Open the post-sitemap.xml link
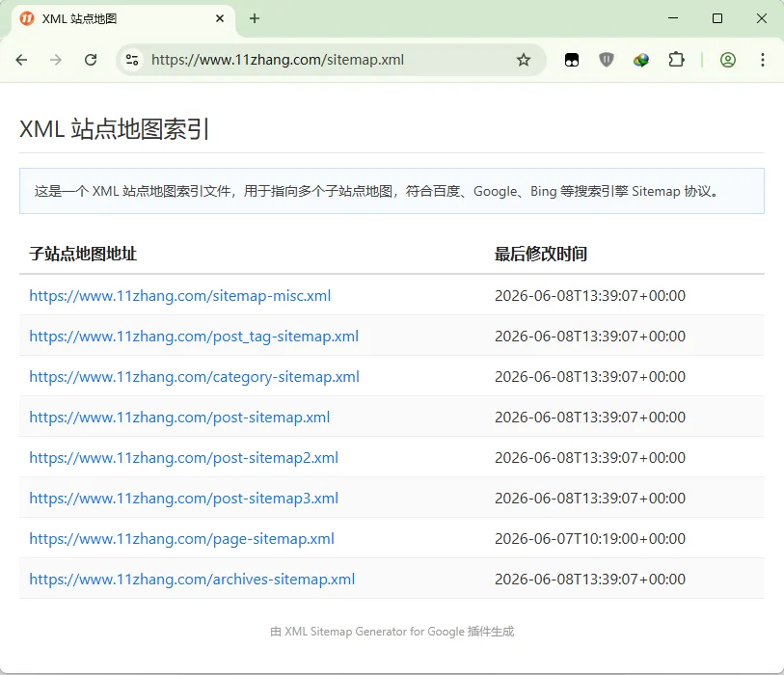The height and width of the screenshot is (675, 784). pos(179,417)
